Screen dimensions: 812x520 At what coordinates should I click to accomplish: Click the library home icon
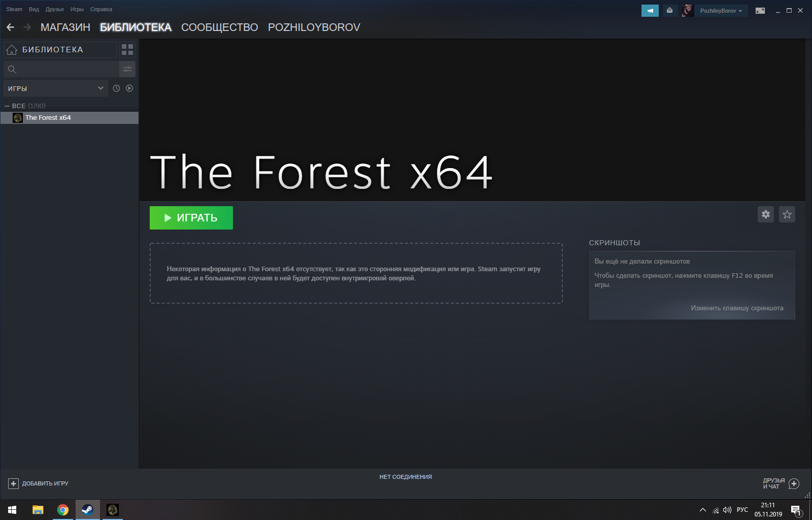click(12, 50)
